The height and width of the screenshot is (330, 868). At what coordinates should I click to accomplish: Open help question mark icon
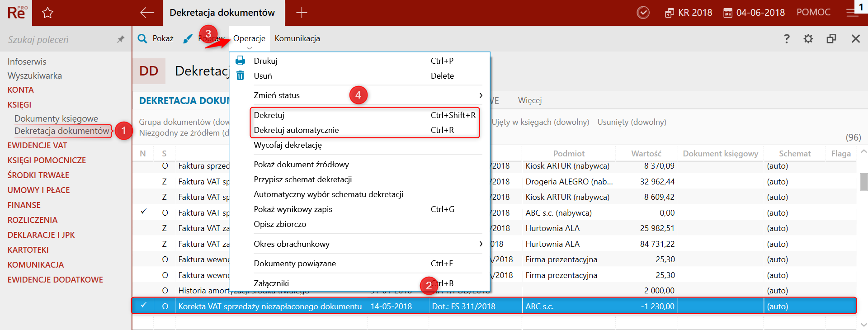click(x=787, y=39)
